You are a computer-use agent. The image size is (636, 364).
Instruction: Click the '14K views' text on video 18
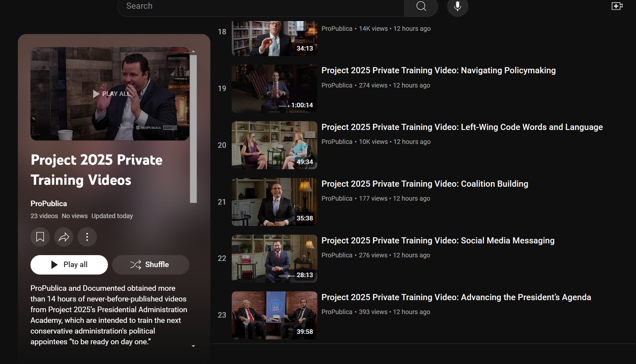click(x=373, y=29)
